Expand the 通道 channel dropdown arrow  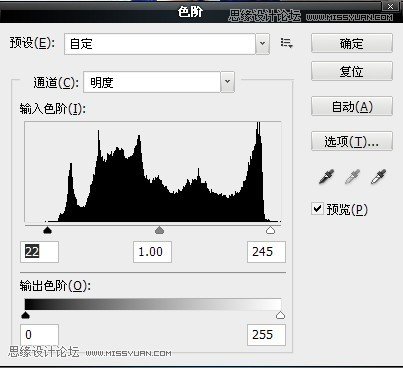click(227, 82)
